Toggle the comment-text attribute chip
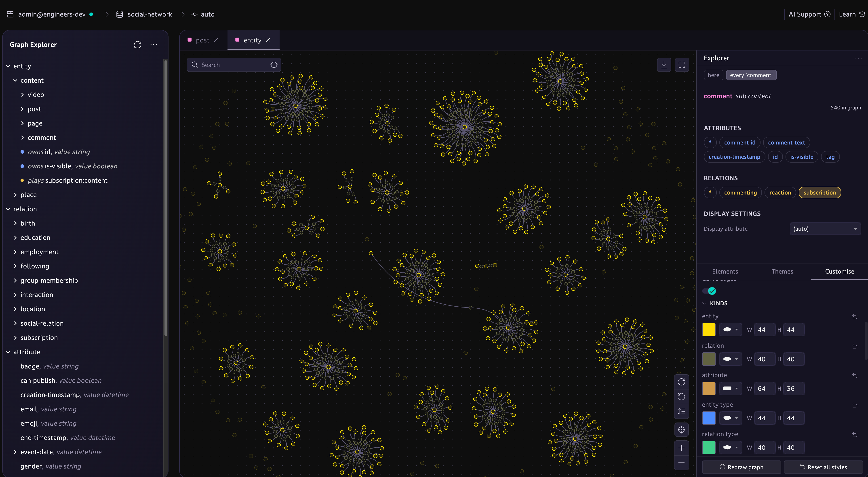The width and height of the screenshot is (868, 477). coord(786,143)
